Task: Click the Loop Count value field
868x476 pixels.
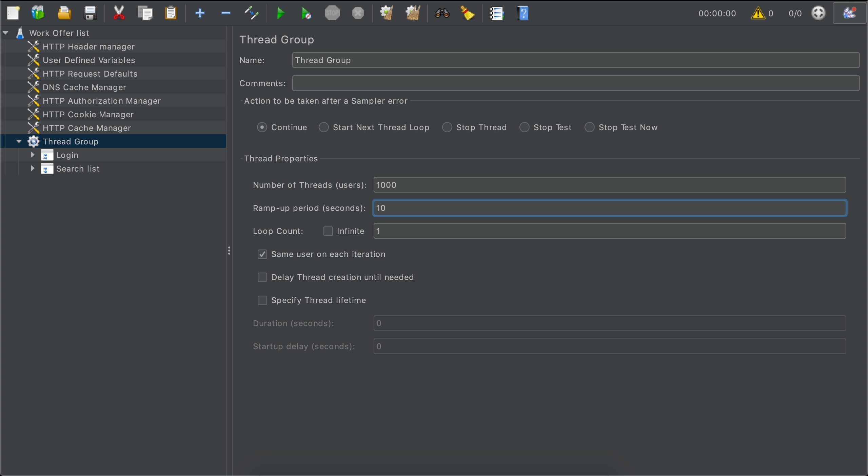Action: tap(610, 231)
